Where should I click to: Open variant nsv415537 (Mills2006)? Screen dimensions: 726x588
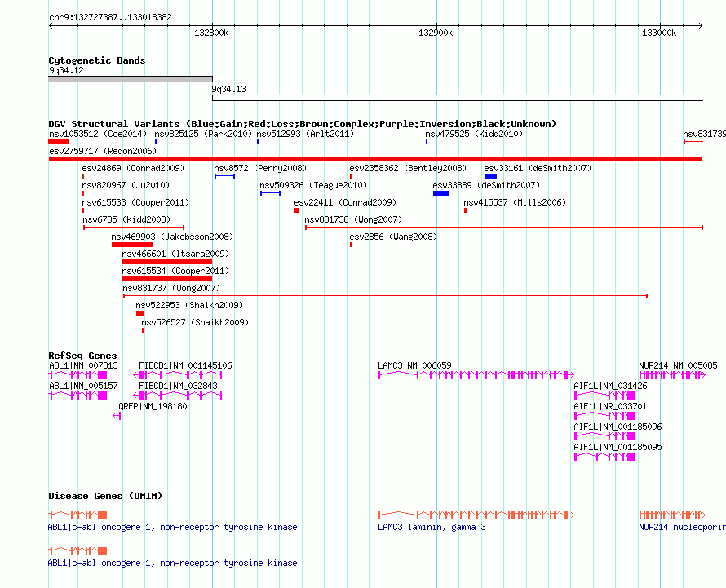[x=515, y=202]
